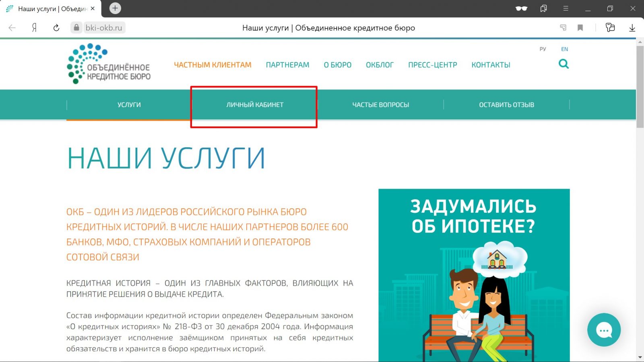Screen dimensions: 644x362
Task: Go to the "Контакты" section
Action: 491,65
